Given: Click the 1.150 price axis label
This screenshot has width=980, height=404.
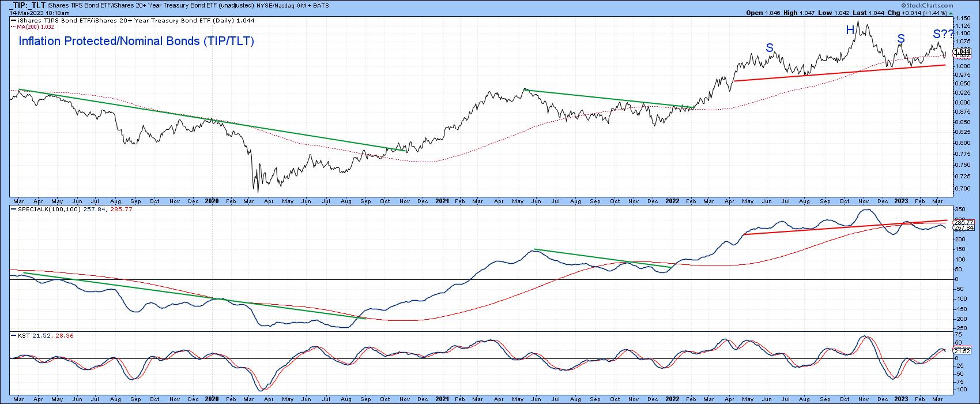Looking at the screenshot, I should point(962,19).
